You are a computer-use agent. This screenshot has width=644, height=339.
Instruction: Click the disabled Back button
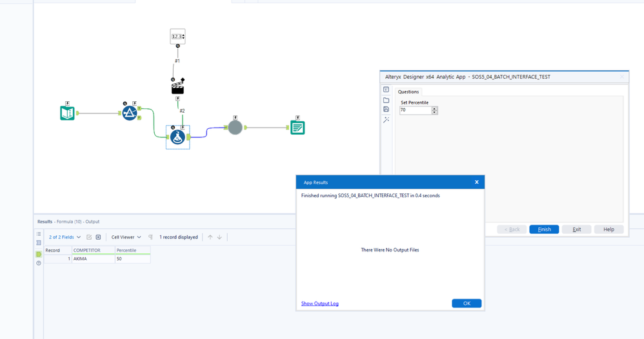[x=512, y=229]
